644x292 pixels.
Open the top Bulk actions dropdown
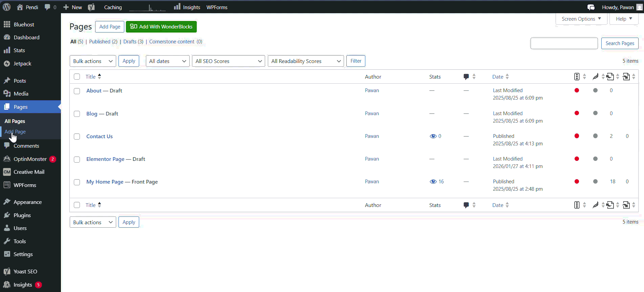[x=93, y=61]
